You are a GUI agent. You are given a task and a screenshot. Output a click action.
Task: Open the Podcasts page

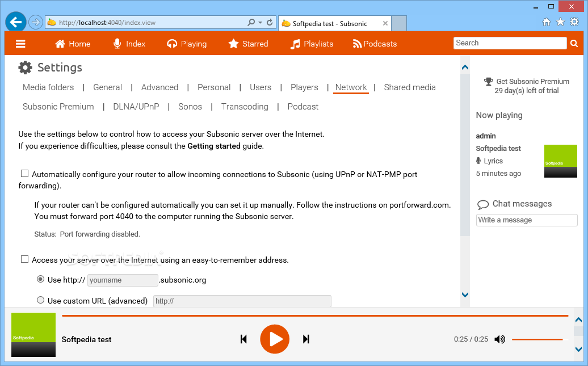[374, 44]
